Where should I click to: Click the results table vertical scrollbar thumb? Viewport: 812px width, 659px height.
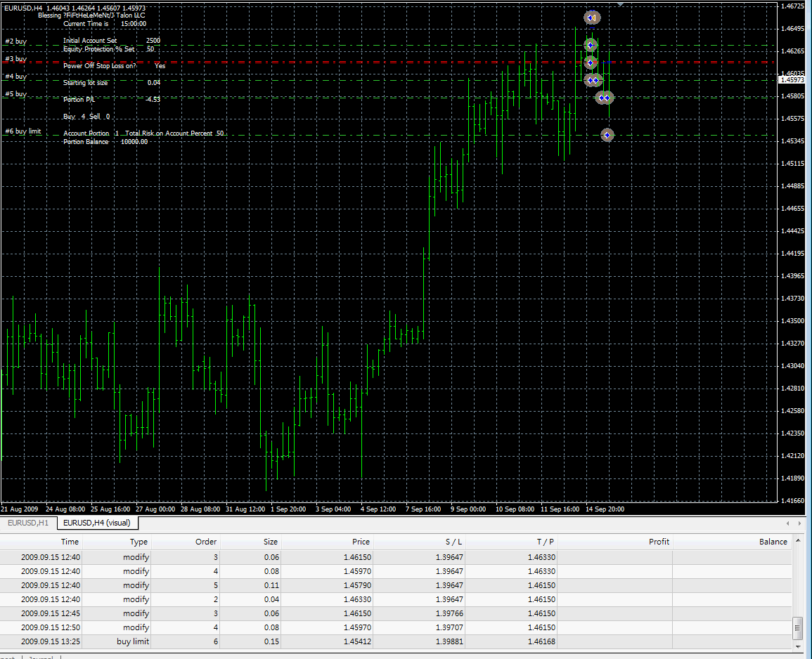tap(798, 629)
